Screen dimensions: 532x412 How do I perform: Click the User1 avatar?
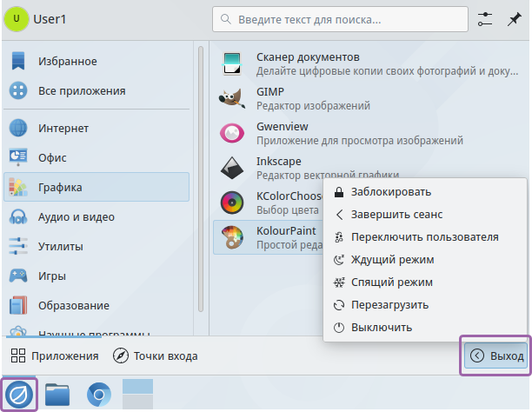(x=16, y=18)
